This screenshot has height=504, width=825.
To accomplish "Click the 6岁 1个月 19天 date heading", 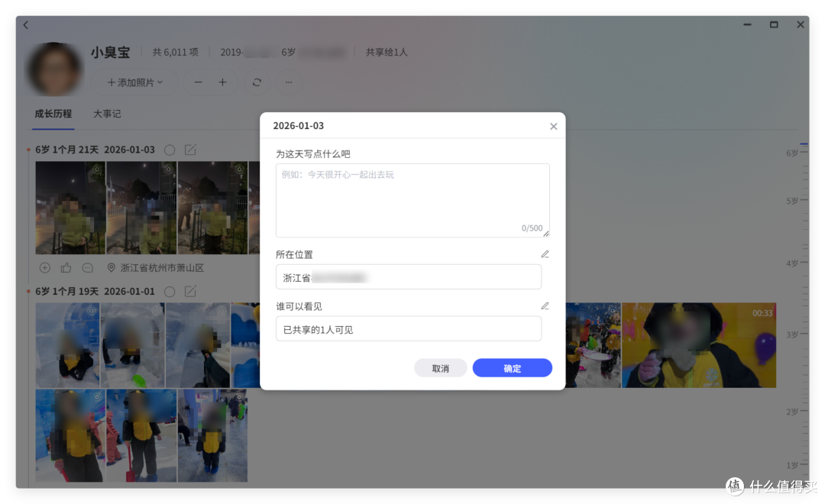I will 66,292.
